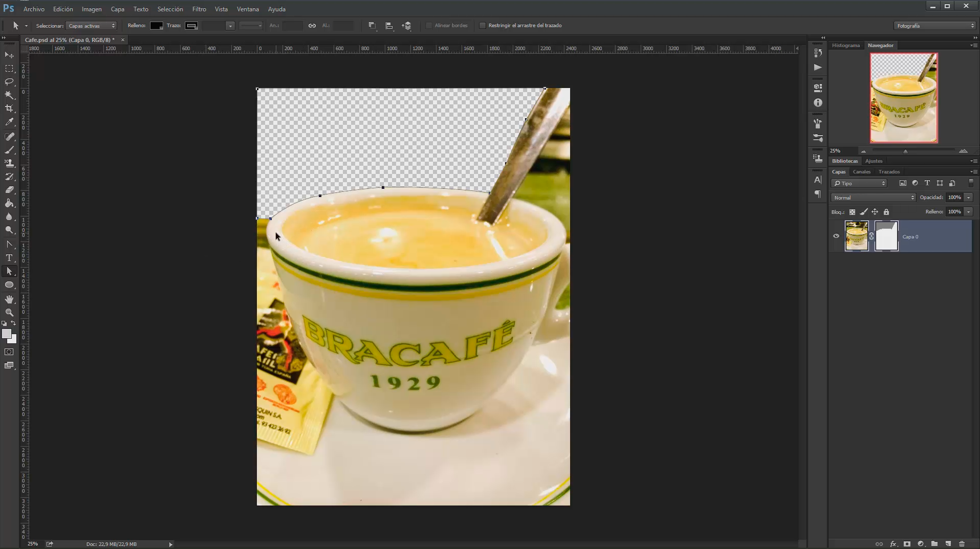Select the Clone Stamp tool

pos(9,163)
